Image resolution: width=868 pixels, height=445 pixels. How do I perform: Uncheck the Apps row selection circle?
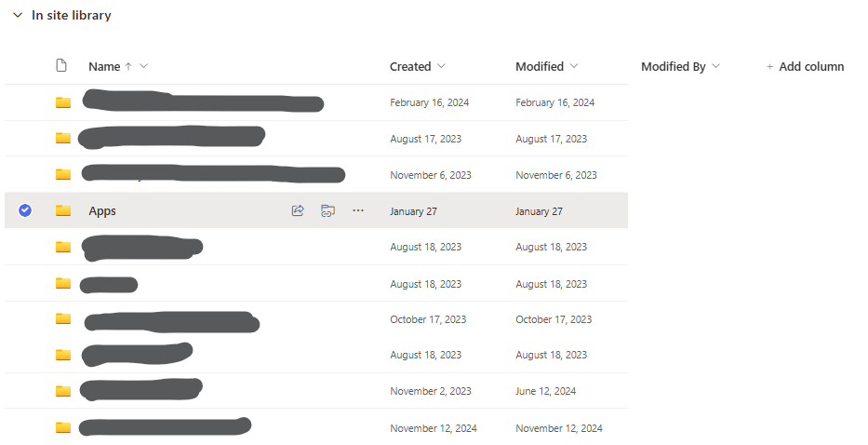click(25, 211)
